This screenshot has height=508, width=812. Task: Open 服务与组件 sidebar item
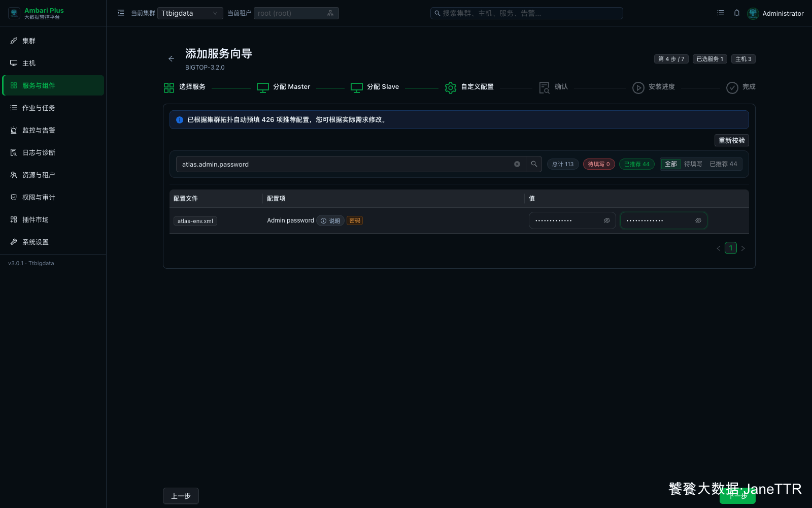coord(53,85)
